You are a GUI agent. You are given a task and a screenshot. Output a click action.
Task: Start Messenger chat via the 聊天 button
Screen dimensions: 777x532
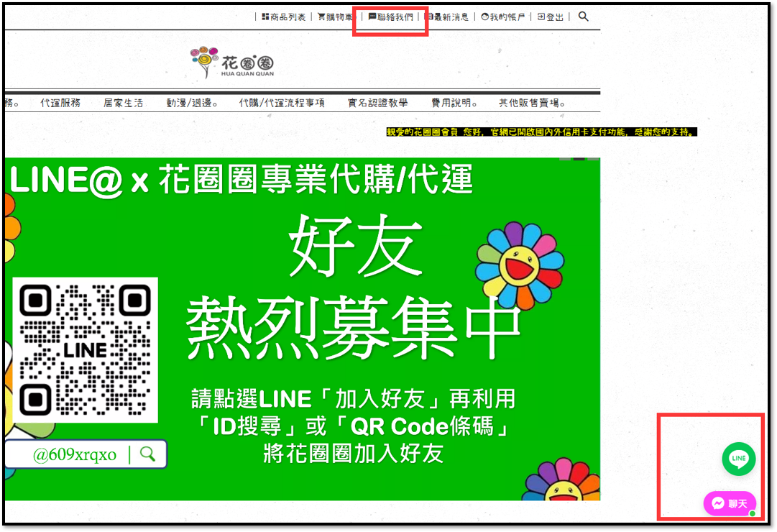[x=730, y=504]
